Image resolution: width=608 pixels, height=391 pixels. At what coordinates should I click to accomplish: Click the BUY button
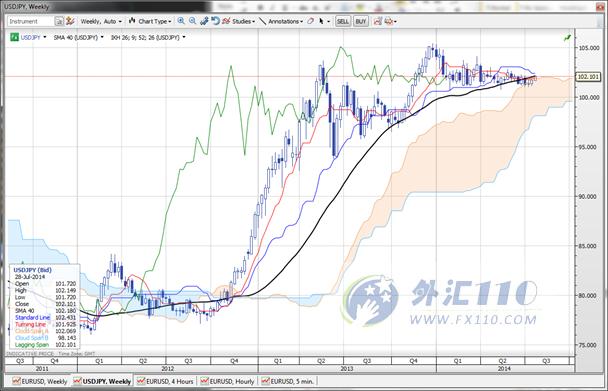click(361, 21)
